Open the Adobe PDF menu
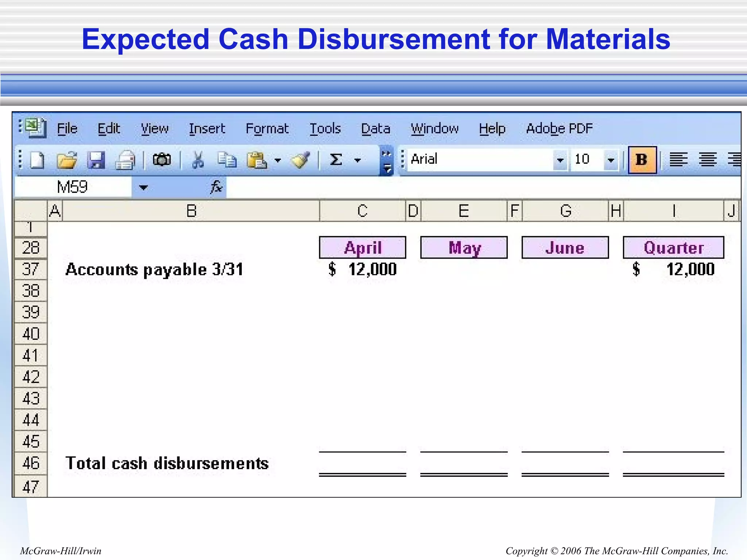 pyautogui.click(x=560, y=129)
